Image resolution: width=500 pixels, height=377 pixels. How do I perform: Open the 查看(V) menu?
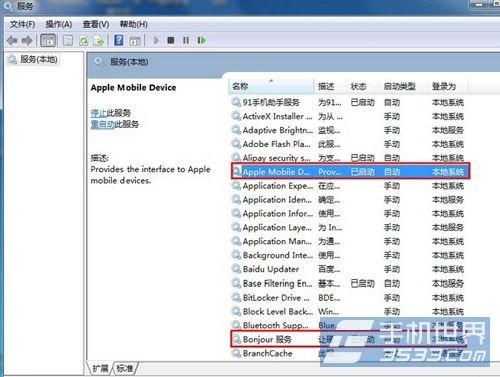pyautogui.click(x=96, y=24)
